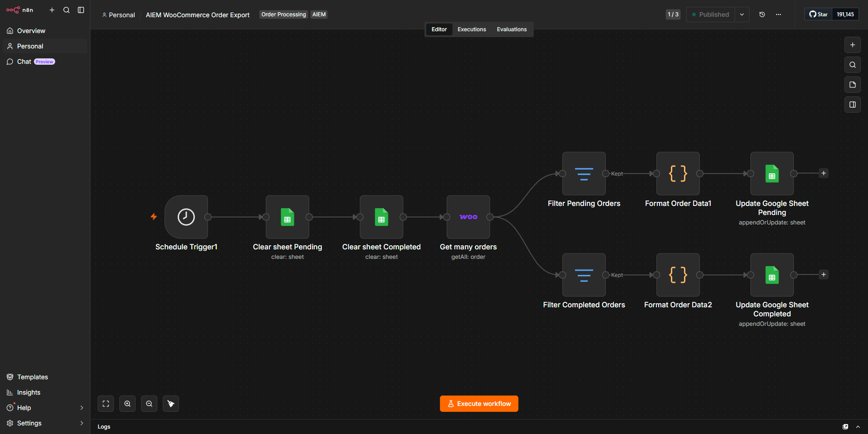This screenshot has width=868, height=434.
Task: Select the Format Order Data2 code node
Action: pos(678,275)
